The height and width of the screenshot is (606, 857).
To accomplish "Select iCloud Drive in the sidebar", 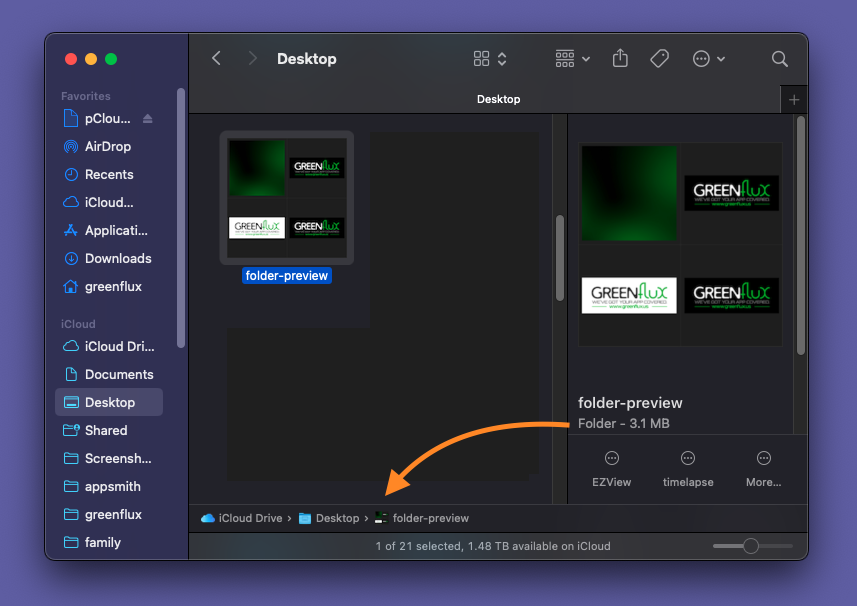I will click(x=110, y=346).
